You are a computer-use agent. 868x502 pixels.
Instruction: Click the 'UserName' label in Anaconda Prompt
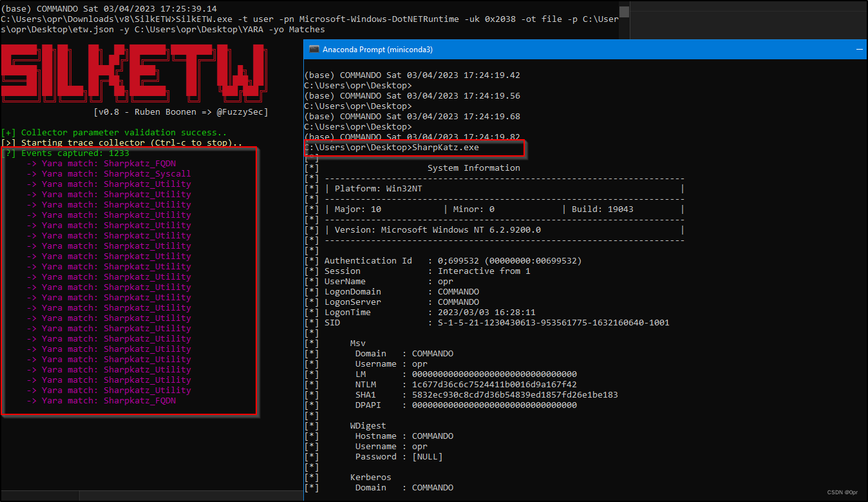(345, 282)
